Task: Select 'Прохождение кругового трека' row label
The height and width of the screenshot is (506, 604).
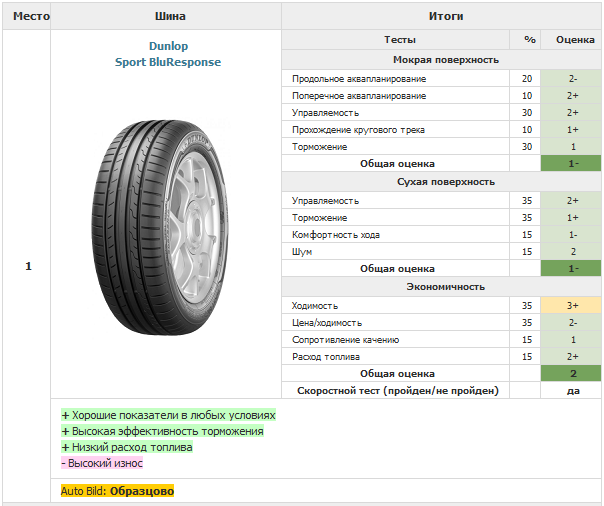Action: [358, 130]
